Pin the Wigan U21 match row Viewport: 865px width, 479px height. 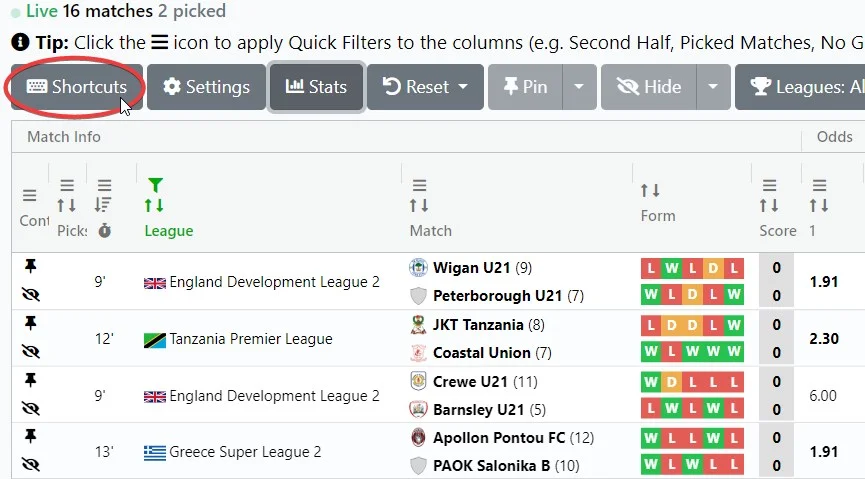(x=30, y=266)
